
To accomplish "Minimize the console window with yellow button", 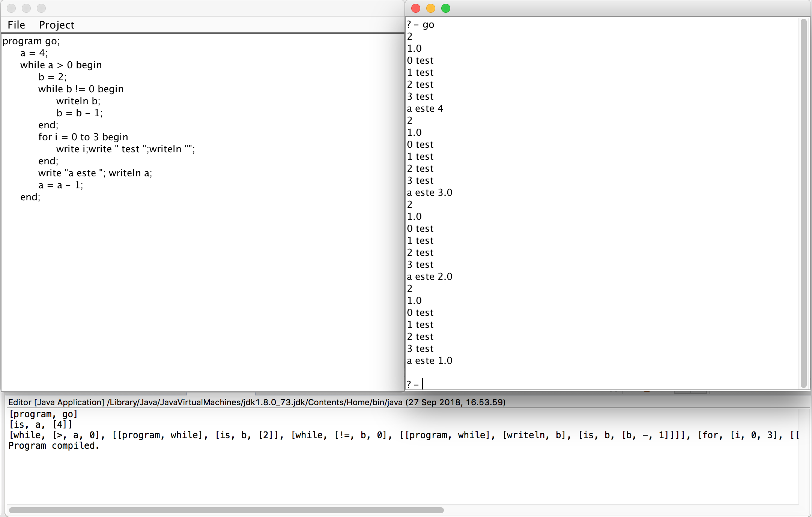I will coord(431,8).
